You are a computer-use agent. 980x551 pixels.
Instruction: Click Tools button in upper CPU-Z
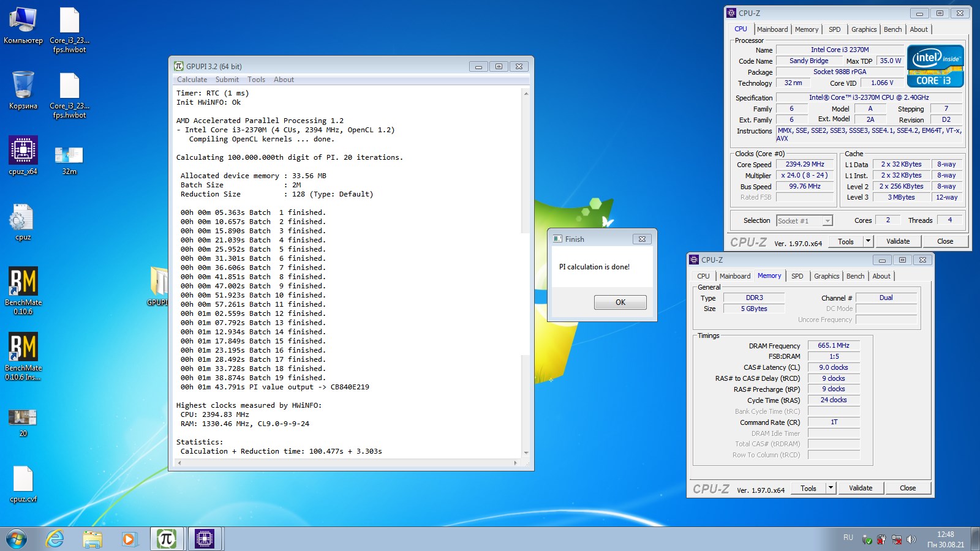point(846,241)
